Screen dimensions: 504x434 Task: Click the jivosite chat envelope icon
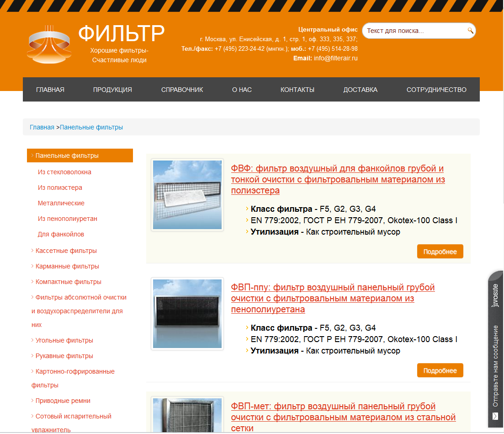pos(495,416)
